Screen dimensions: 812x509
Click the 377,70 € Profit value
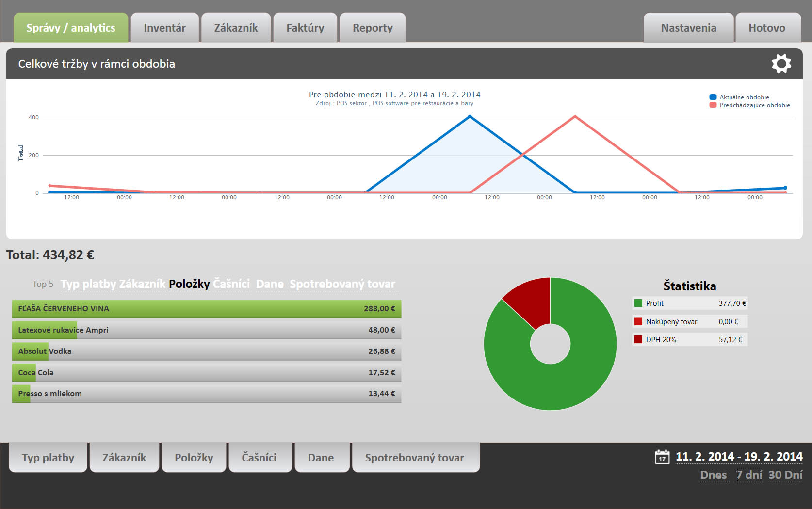732,303
